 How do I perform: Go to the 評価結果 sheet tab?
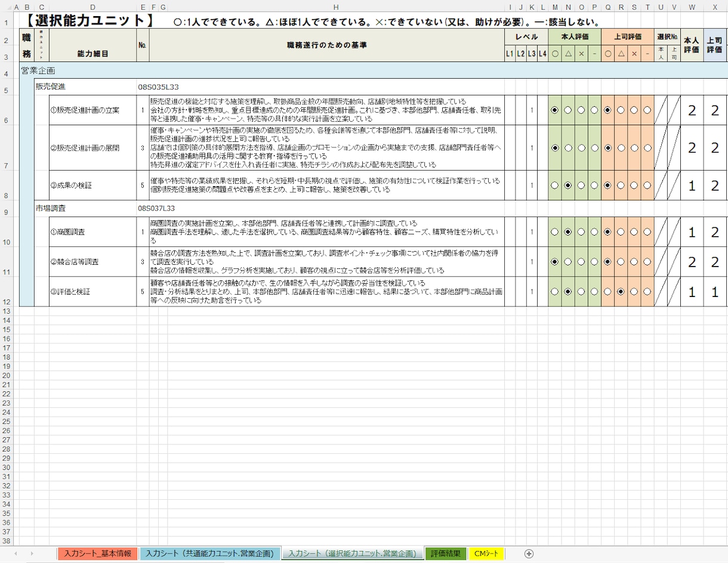click(x=446, y=553)
